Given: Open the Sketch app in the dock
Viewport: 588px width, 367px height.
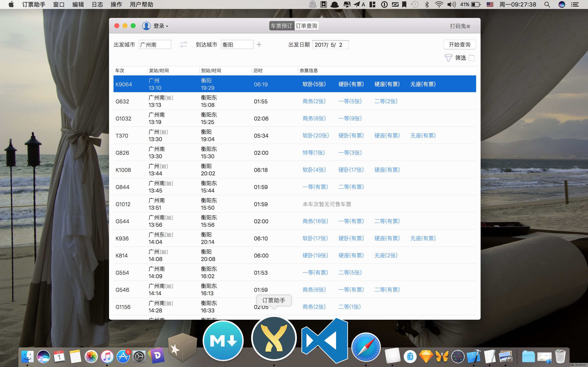Looking at the screenshot, I should pos(426,356).
